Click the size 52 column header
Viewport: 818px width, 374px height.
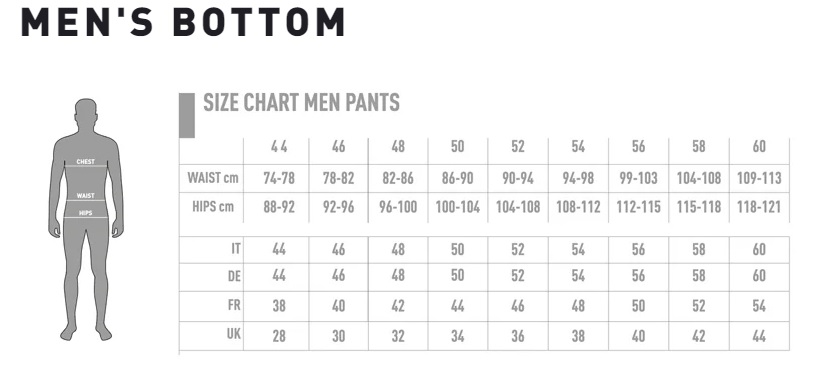pyautogui.click(x=518, y=147)
